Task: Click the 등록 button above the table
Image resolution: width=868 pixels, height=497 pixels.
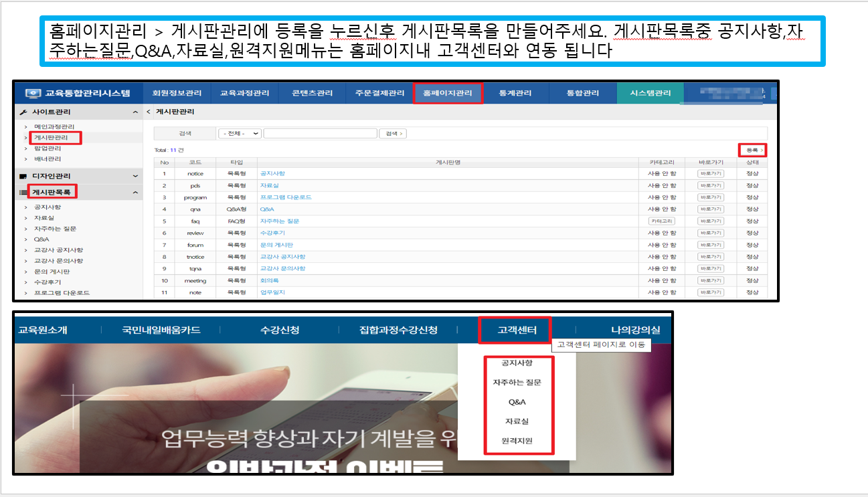Action: click(x=753, y=151)
